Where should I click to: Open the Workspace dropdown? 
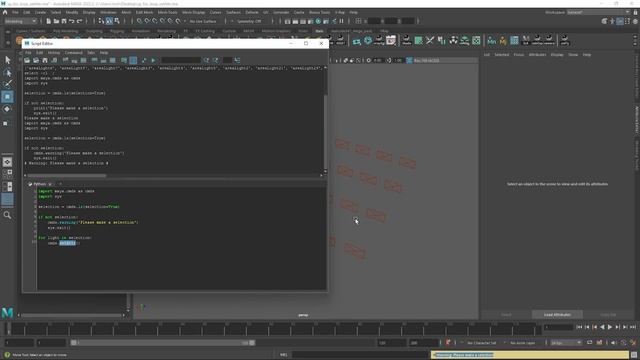click(598, 12)
